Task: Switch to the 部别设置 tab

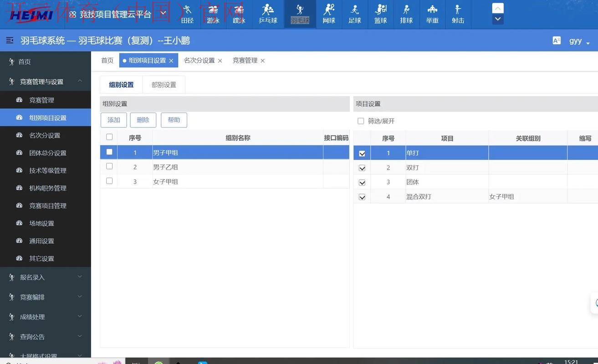Action: point(164,84)
